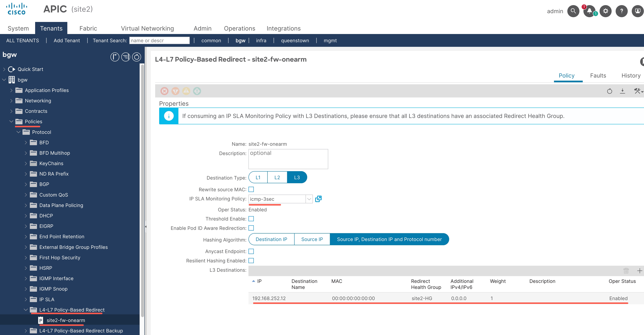Viewport: 644px width, 335px height.
Task: Select L3 destination type
Action: coord(297,177)
